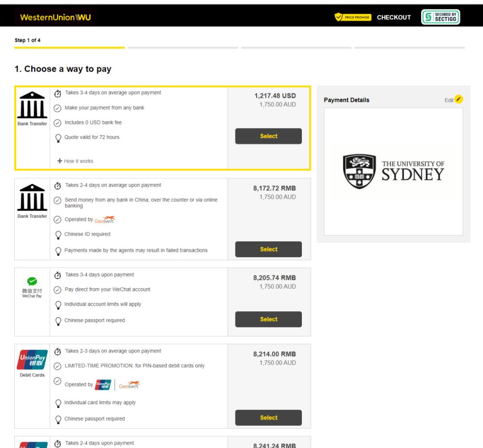Select the 8,214.00 RMB UnionPay debit option

coord(269,418)
